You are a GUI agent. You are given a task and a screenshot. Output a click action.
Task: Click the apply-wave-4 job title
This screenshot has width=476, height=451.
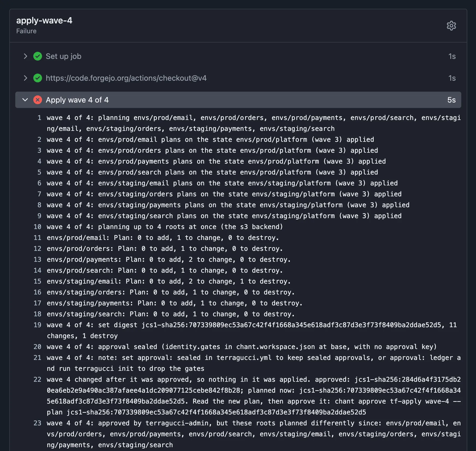[44, 20]
